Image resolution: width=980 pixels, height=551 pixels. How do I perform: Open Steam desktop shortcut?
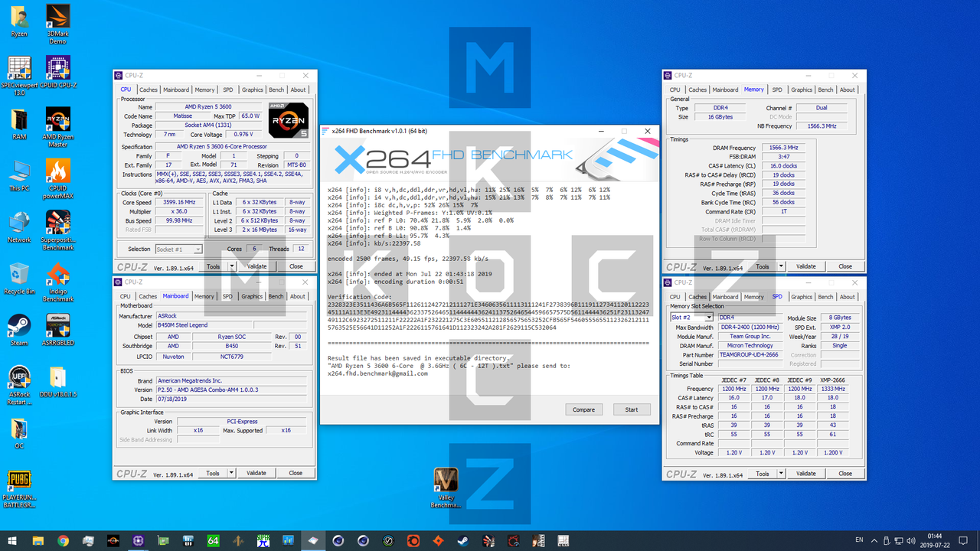click(x=19, y=331)
